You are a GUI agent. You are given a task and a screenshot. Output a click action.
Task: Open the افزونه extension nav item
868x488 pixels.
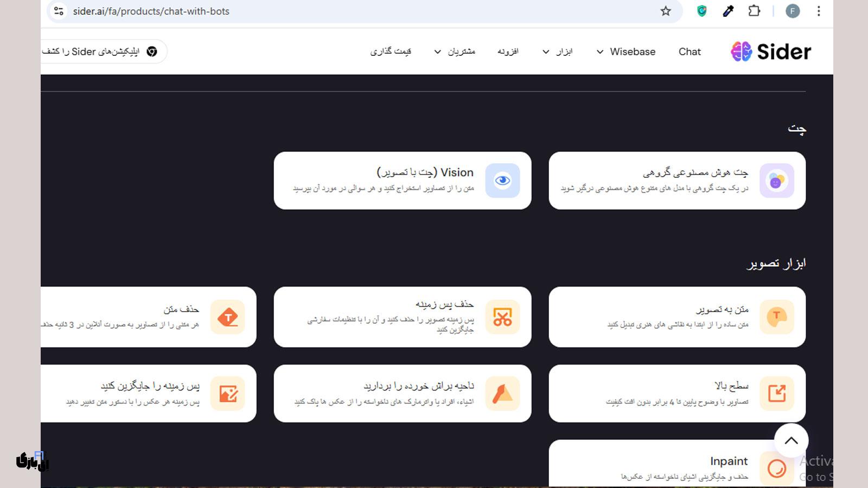[508, 52]
